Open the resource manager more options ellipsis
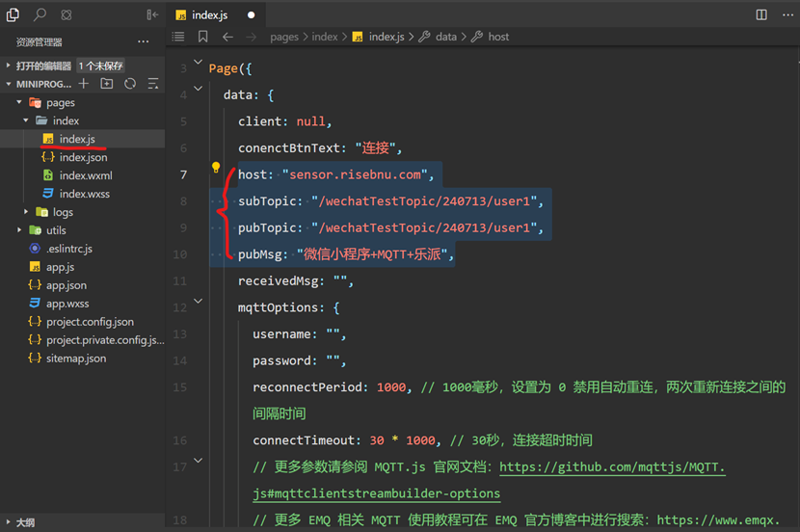This screenshot has height=532, width=800. (x=144, y=41)
